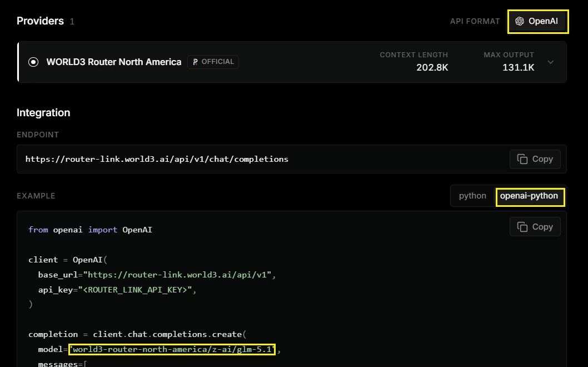Viewport: 588px width, 367px height.
Task: Click the OpenAI logo icon
Action: pyautogui.click(x=520, y=21)
